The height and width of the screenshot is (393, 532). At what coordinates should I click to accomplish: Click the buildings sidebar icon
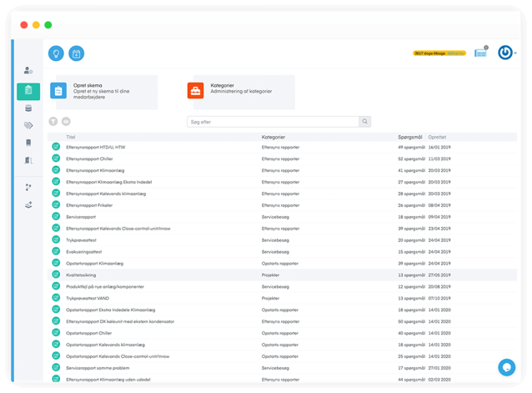(28, 160)
